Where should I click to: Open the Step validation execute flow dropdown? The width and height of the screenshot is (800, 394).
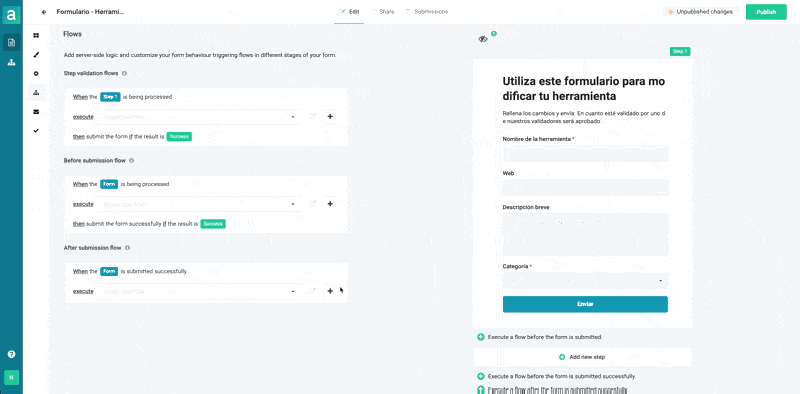[199, 117]
